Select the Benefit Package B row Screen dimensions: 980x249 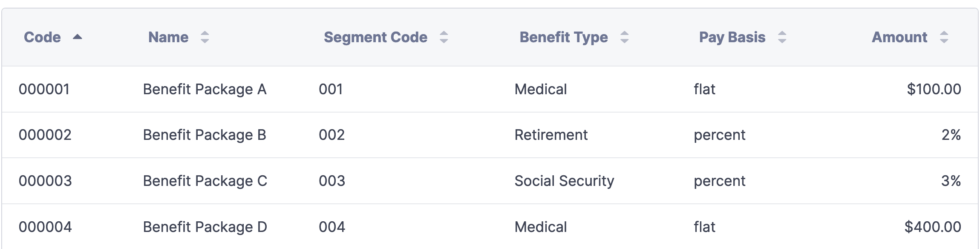coord(205,135)
